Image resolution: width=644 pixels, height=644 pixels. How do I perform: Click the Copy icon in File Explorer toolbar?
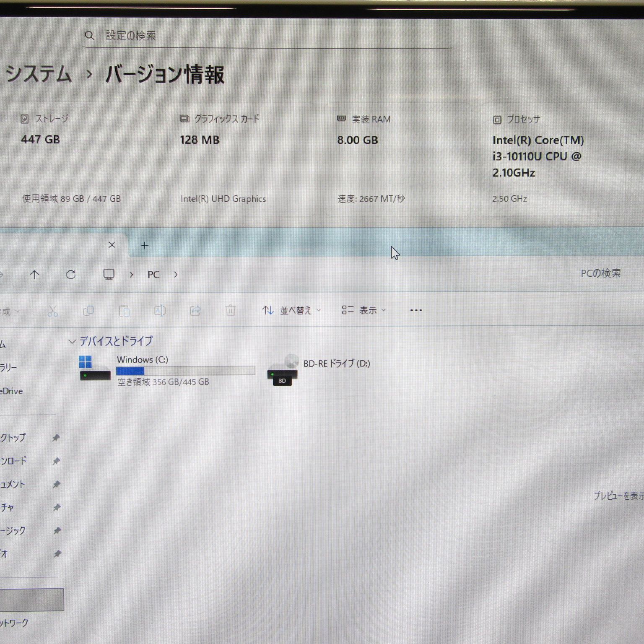(88, 311)
